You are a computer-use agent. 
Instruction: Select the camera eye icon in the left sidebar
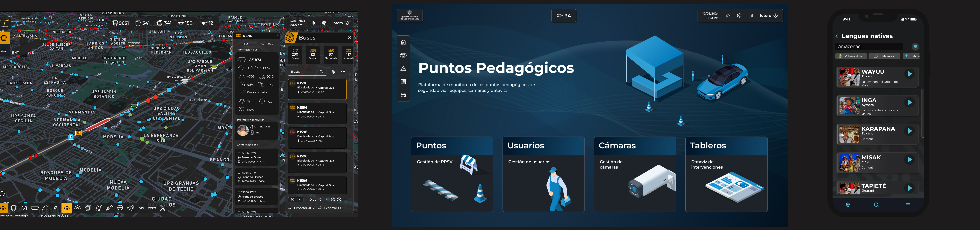tap(403, 55)
